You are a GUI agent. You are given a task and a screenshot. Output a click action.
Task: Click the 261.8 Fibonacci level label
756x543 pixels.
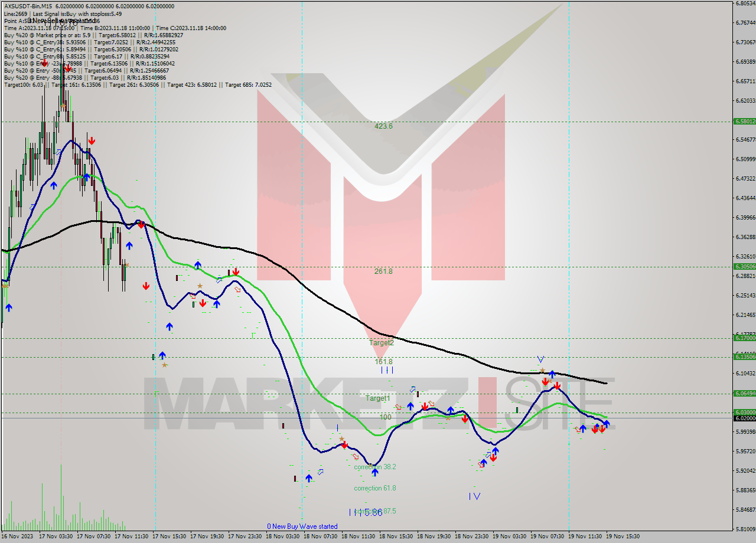coord(383,271)
